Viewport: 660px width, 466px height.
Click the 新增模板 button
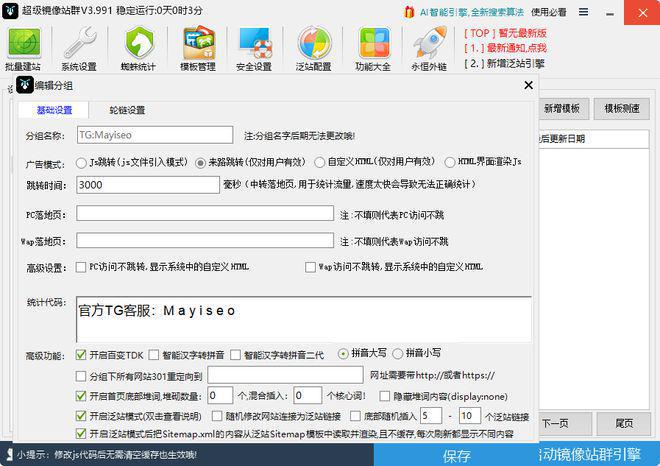(x=562, y=108)
